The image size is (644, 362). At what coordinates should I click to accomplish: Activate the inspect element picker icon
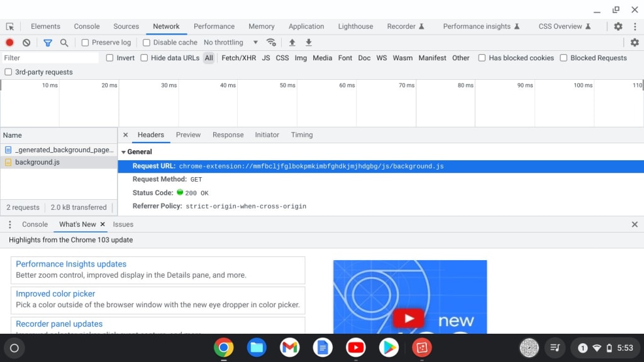tap(10, 26)
